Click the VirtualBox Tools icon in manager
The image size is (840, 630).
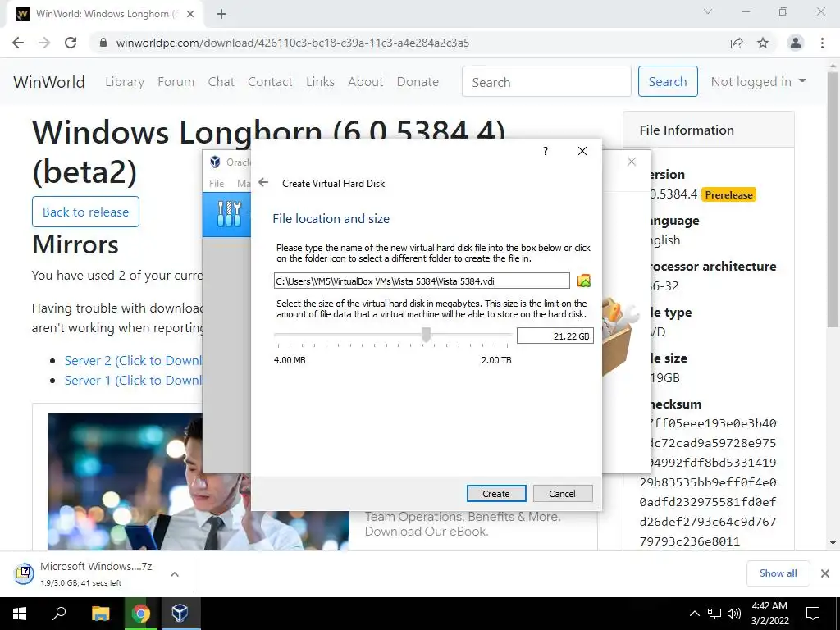[230, 214]
